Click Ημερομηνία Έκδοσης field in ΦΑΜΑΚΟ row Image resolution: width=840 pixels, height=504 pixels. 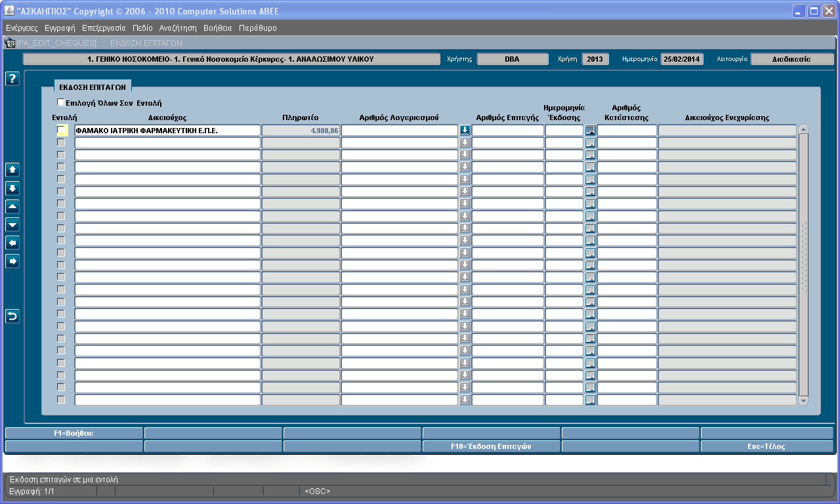(x=564, y=131)
